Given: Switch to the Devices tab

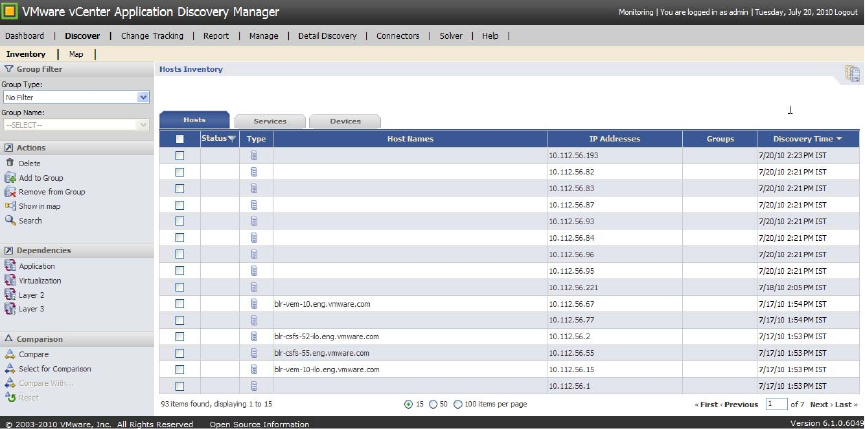Looking at the screenshot, I should tap(345, 121).
